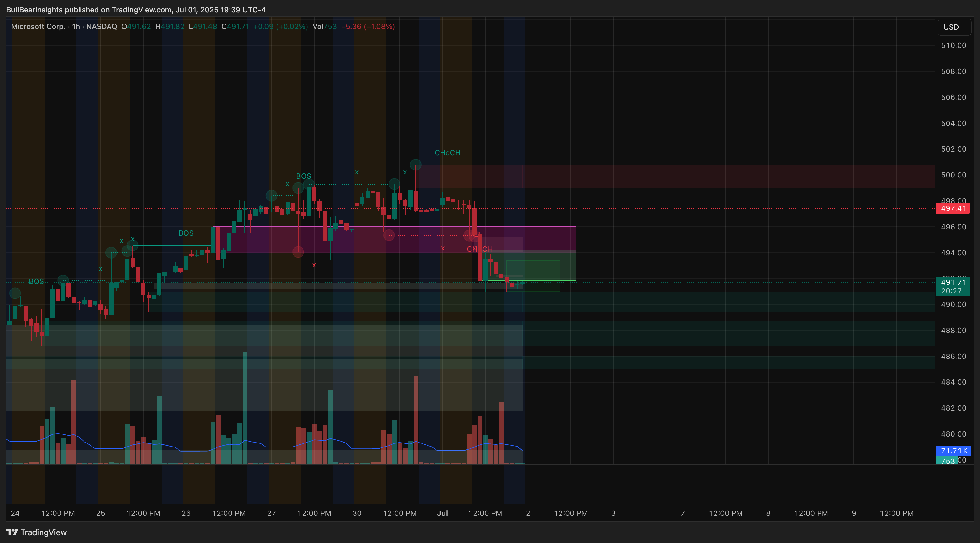Click the Vol 753 indicator label

point(325,27)
